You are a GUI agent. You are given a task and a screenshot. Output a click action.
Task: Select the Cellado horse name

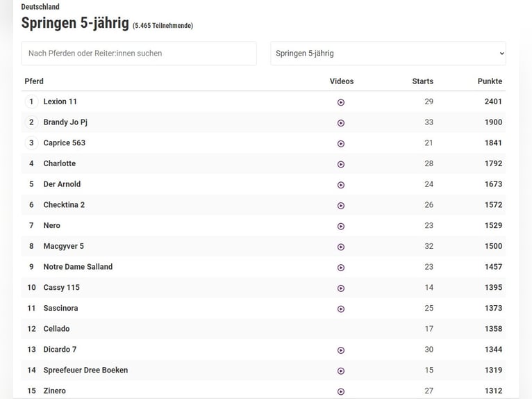(x=56, y=329)
